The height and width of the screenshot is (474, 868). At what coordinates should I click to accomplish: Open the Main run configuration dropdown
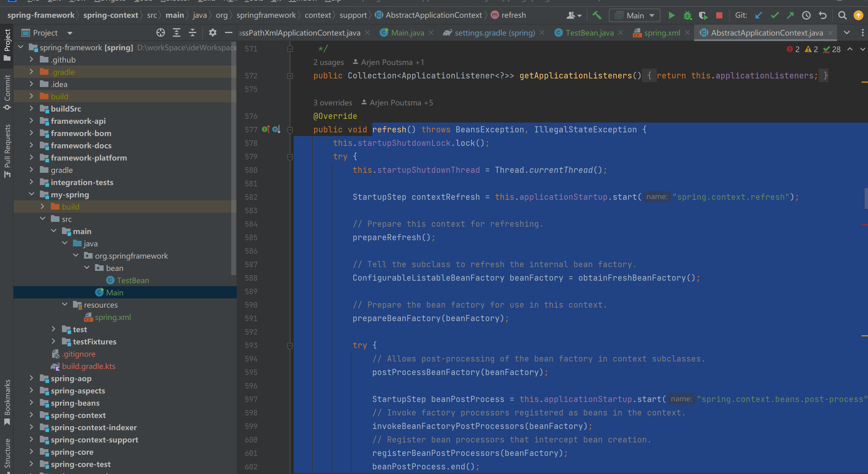634,16
